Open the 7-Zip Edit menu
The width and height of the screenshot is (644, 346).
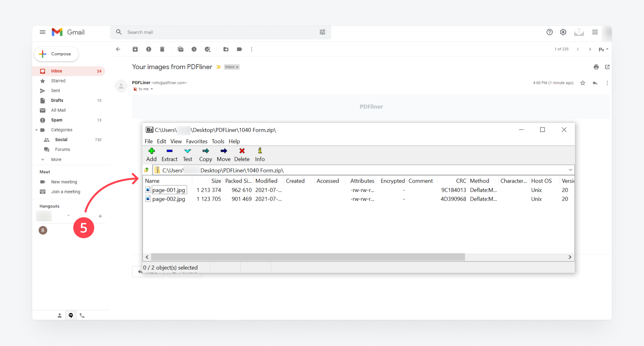[161, 141]
